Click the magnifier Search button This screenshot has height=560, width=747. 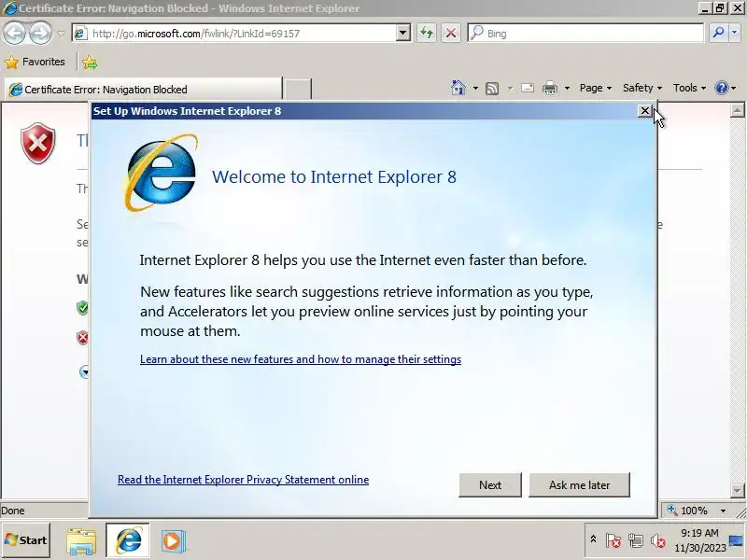(718, 33)
